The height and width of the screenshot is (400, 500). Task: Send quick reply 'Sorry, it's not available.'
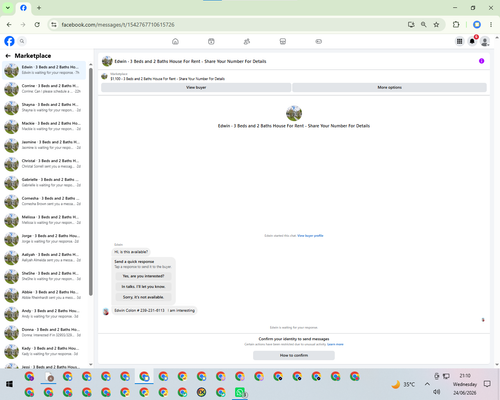pos(143,297)
